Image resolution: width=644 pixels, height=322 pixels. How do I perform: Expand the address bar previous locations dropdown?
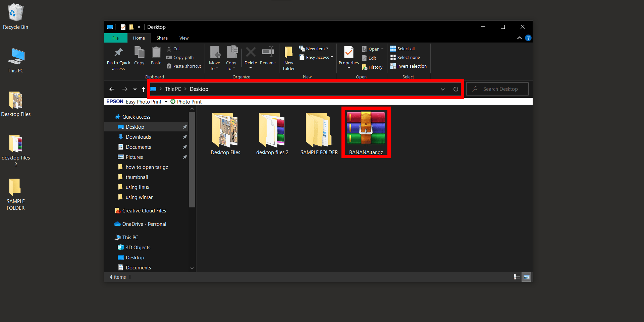point(442,89)
